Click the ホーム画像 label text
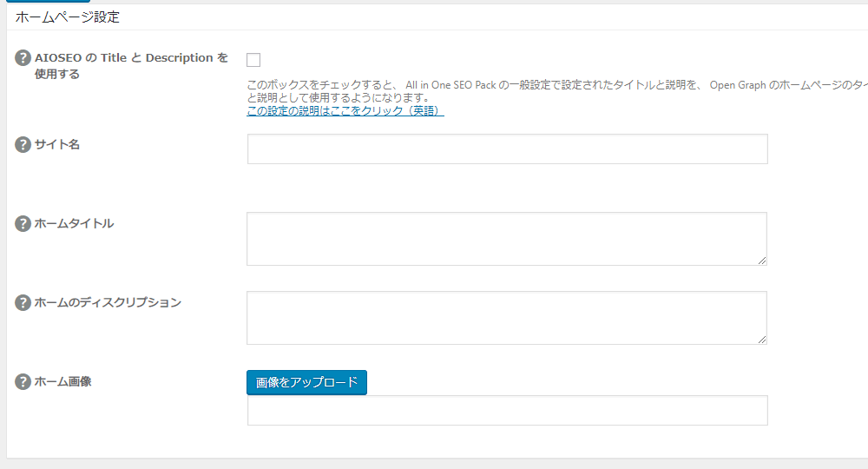 [62, 381]
